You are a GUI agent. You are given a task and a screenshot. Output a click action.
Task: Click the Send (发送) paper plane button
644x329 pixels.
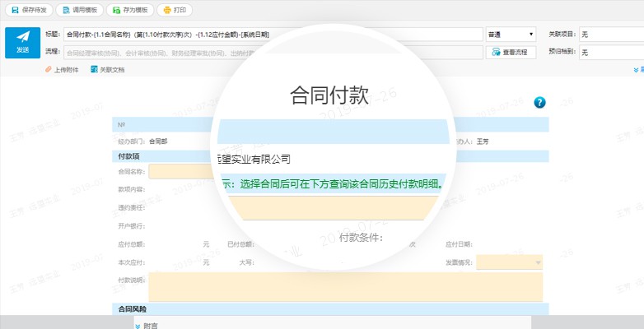coord(22,43)
